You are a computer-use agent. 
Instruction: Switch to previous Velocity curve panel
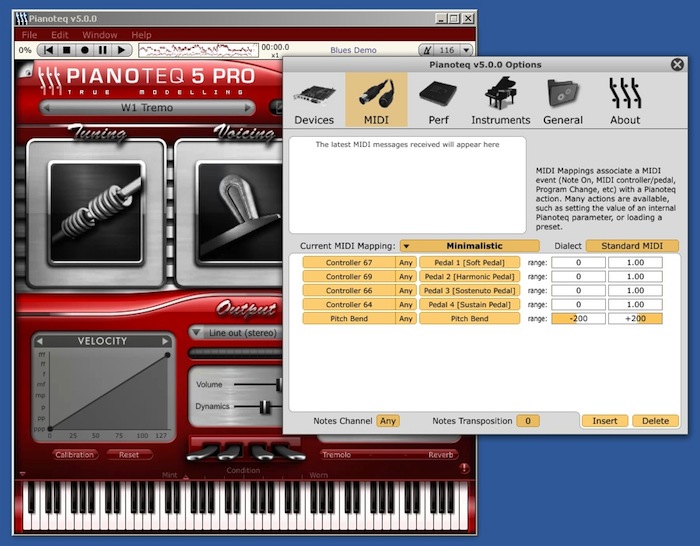[x=39, y=341]
